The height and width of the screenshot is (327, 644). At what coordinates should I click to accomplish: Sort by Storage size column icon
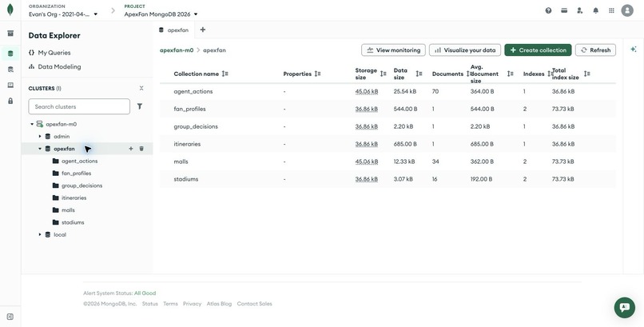tap(384, 74)
